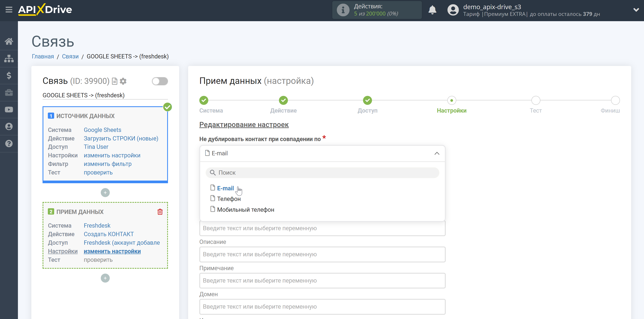Click the input field below the dropdown list
This screenshot has height=319, width=644.
click(322, 228)
